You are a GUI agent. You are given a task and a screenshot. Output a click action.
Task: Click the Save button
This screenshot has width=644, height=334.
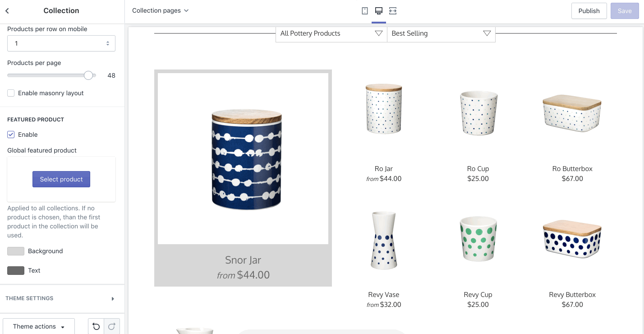pyautogui.click(x=625, y=11)
